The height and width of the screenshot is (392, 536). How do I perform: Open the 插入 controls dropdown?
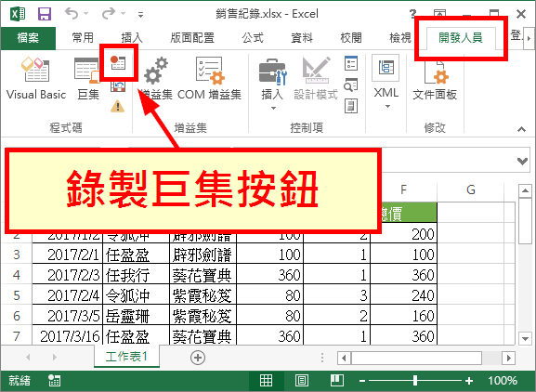[272, 85]
